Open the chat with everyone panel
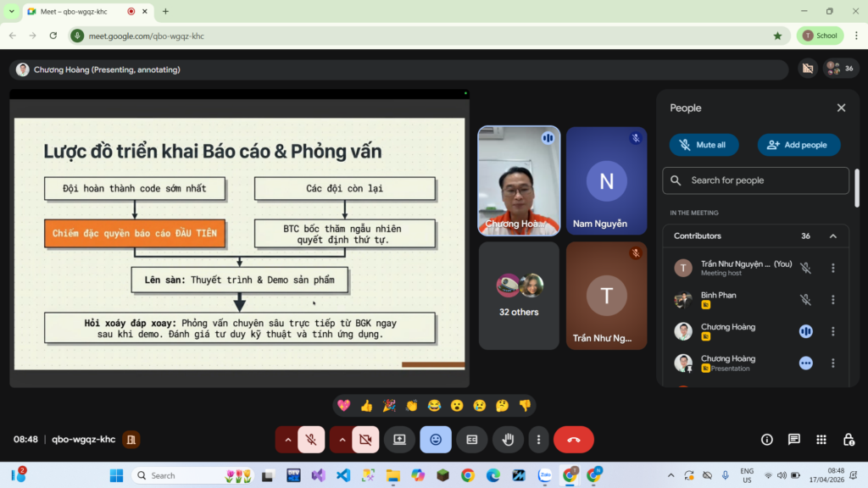This screenshot has height=488, width=868. click(x=793, y=440)
